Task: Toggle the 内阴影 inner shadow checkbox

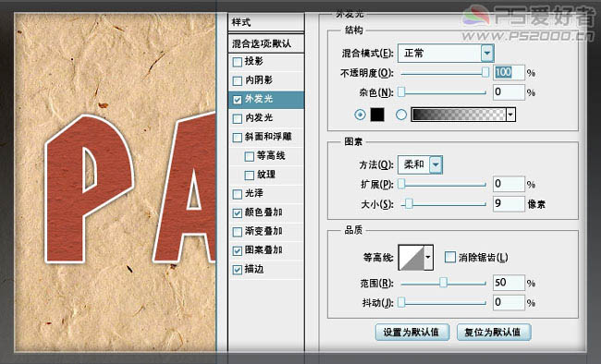Action: tap(238, 80)
